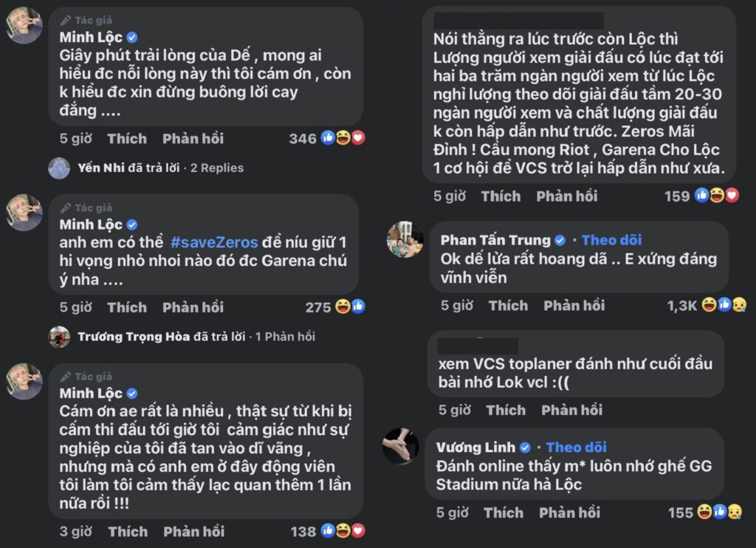Screen dimensions: 756x548
Task: Click Minh Lộc's verified badge on first comment
Action: point(131,37)
